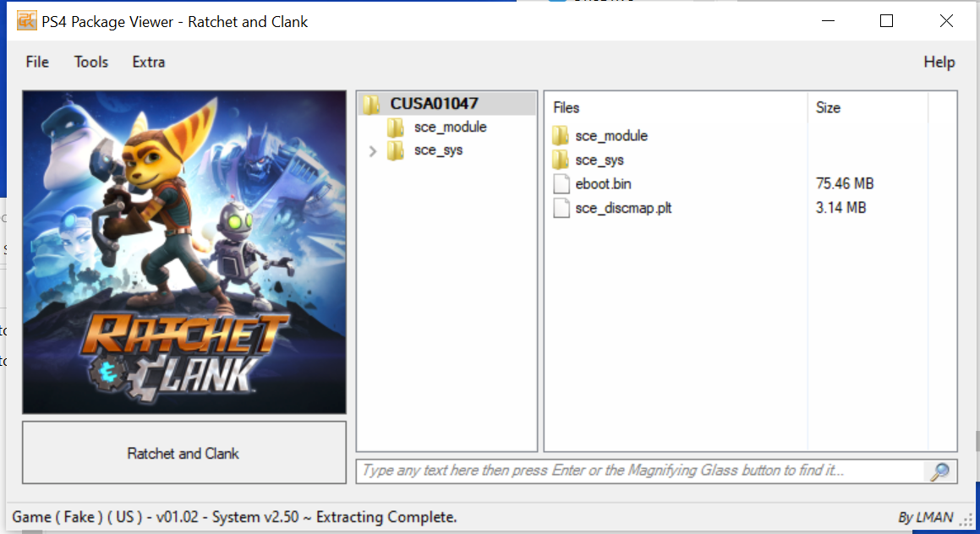This screenshot has height=534, width=980.
Task: Click the eboot.bin file icon
Action: pos(561,183)
